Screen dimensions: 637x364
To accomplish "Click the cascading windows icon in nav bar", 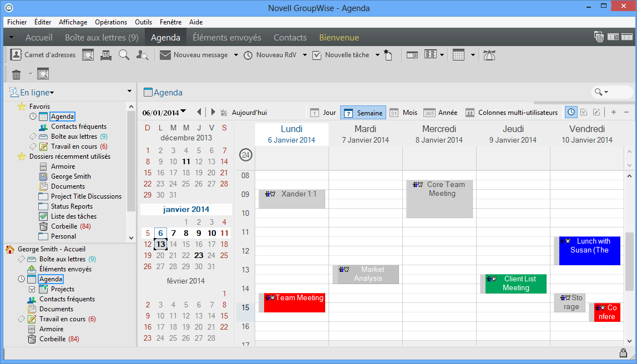I will (599, 37).
